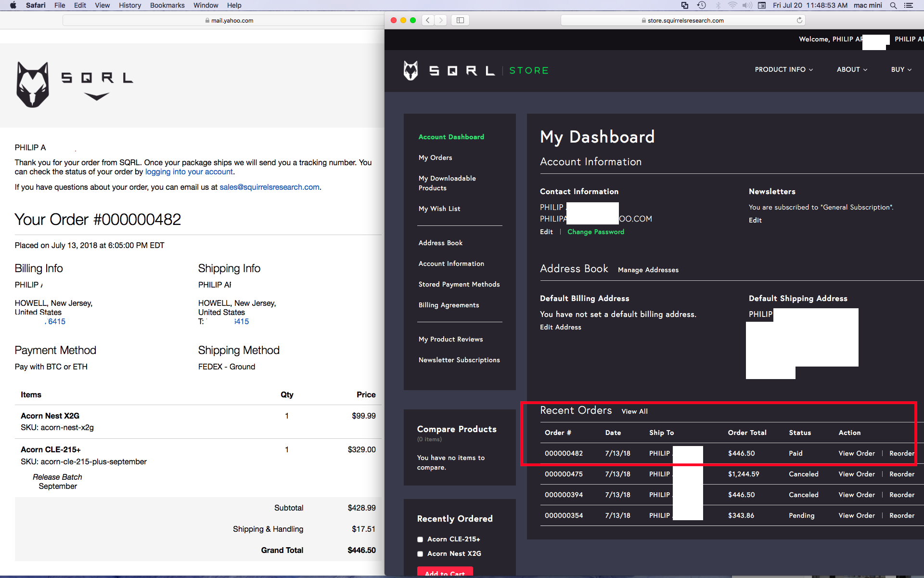Expand the ABOUT dropdown menu

(x=852, y=69)
